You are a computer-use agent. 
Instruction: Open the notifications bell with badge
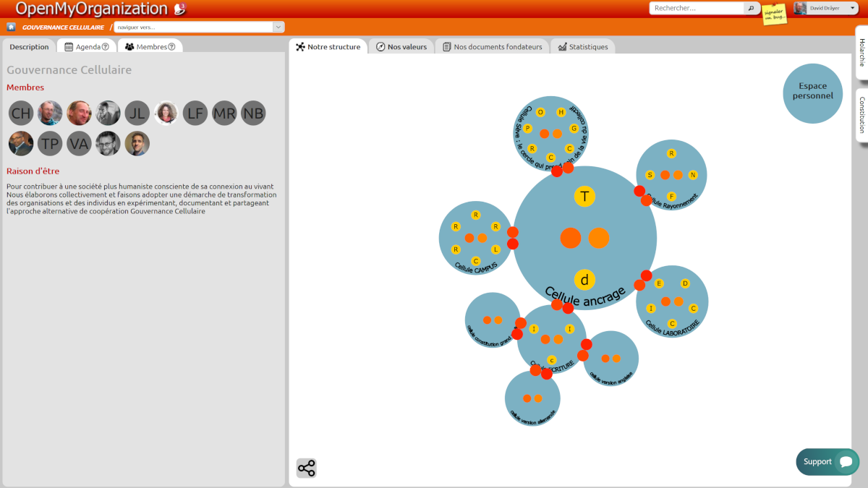point(180,9)
